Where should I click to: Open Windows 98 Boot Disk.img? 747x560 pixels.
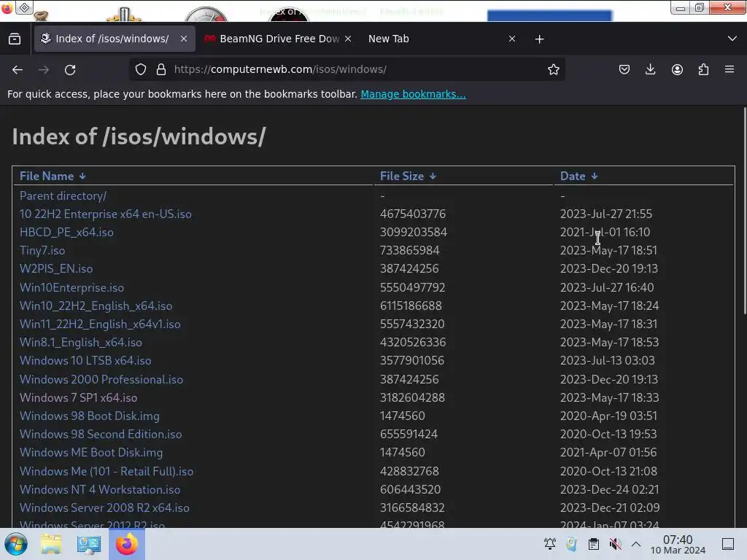[89, 416]
